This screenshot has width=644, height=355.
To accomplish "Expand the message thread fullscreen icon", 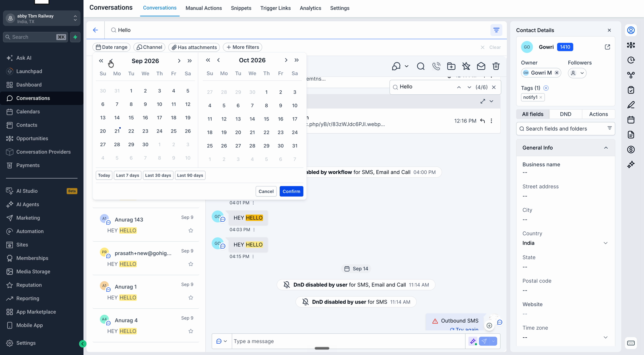I will 483,101.
